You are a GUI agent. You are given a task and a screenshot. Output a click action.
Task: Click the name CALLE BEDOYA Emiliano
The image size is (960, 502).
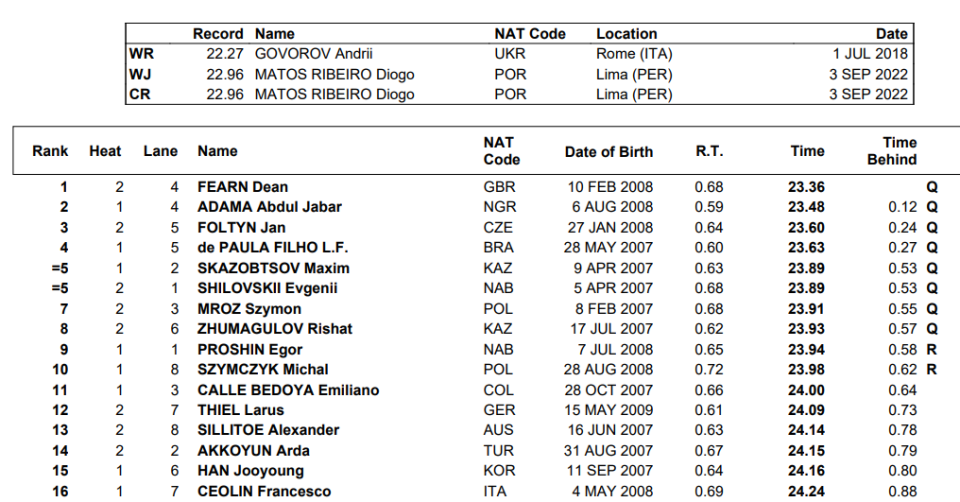click(x=287, y=390)
